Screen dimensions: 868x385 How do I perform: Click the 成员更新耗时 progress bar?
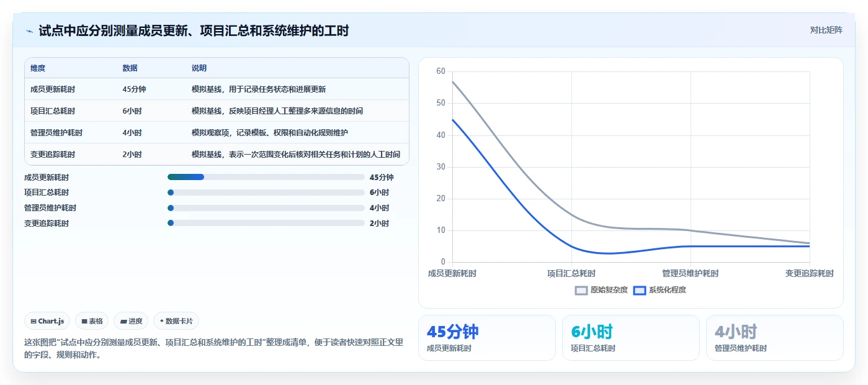coord(266,177)
